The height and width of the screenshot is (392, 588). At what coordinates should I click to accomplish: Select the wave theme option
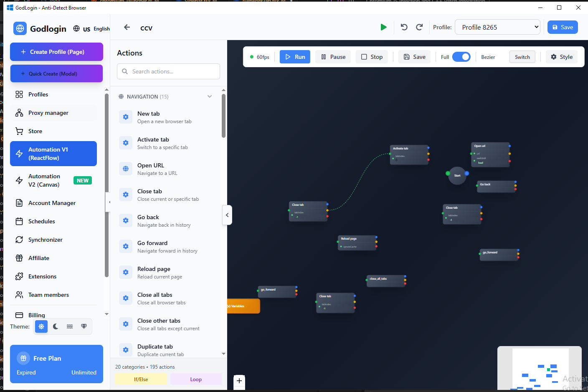tap(70, 326)
